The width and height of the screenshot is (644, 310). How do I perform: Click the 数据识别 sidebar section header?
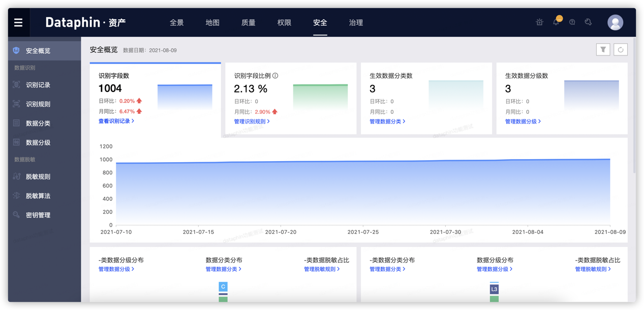[x=25, y=68]
